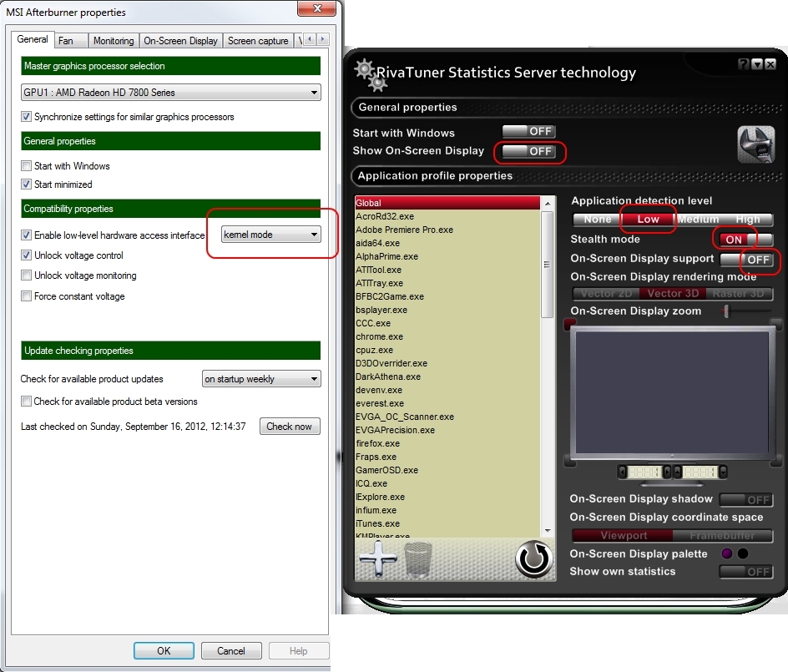
Task: Select Adobe Premiere Pro.exe profile
Action: coord(447,230)
